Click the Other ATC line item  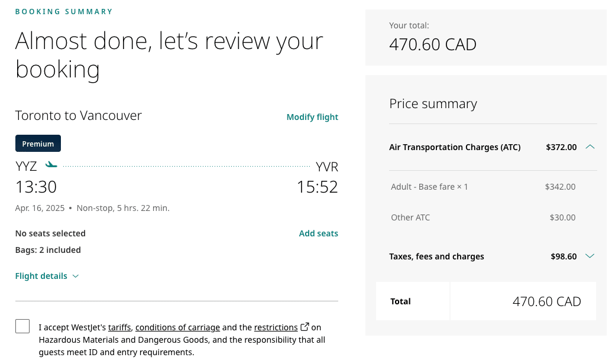pyautogui.click(x=410, y=217)
